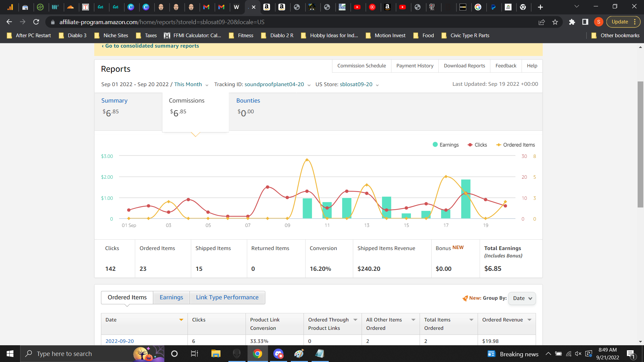Open Commission Schedule
644x362 pixels.
click(x=362, y=66)
